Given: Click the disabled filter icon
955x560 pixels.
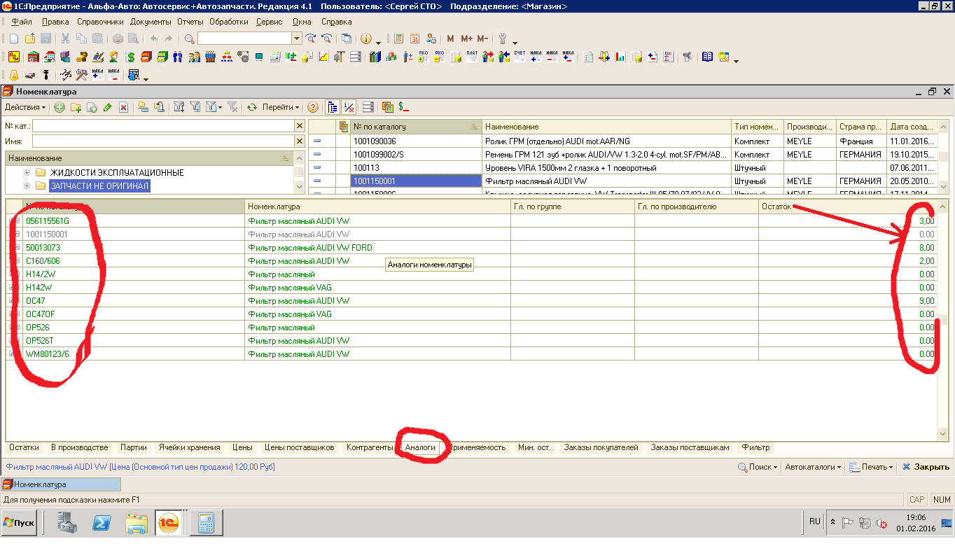Looking at the screenshot, I should pyautogui.click(x=232, y=107).
